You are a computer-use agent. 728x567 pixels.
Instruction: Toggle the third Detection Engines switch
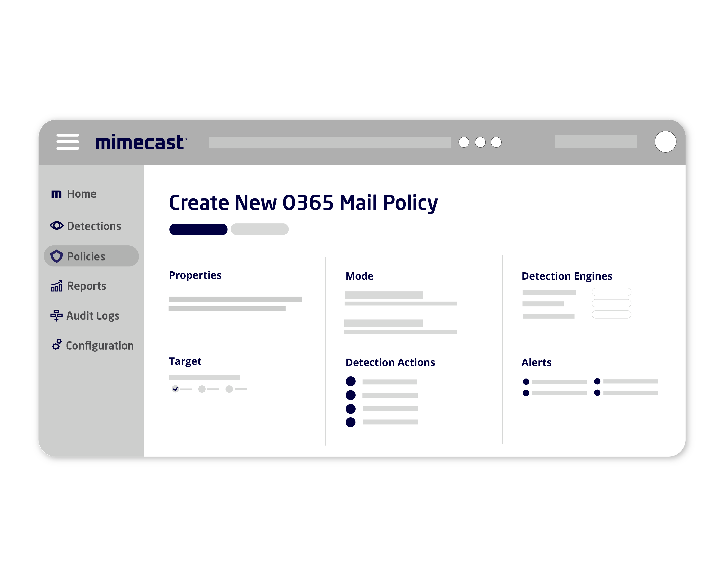[x=611, y=315]
